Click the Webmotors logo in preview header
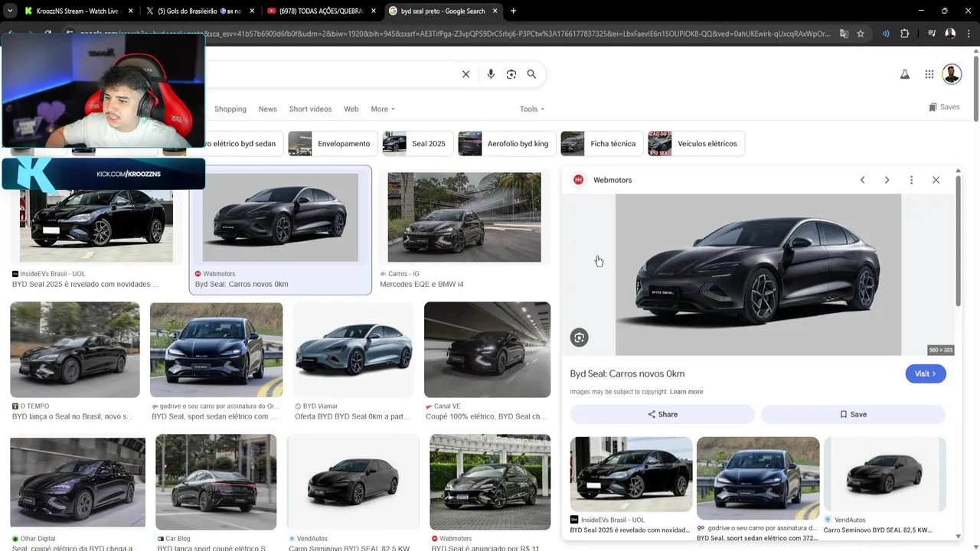Screen dimensions: 980x551 pos(579,180)
